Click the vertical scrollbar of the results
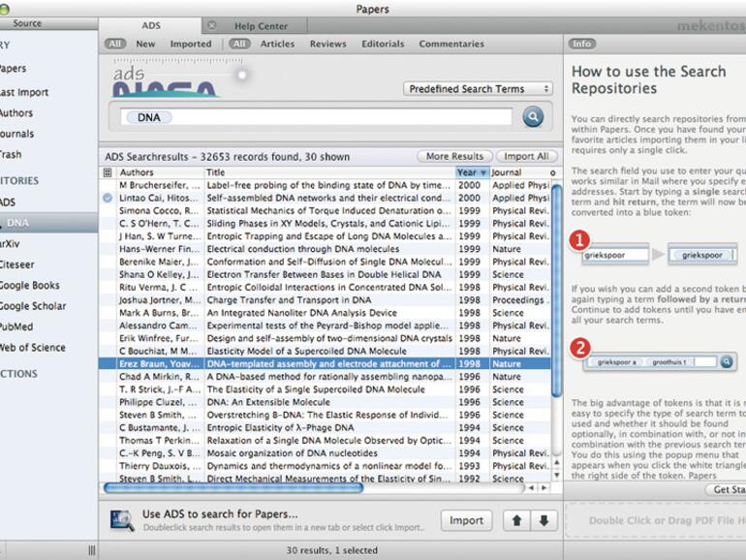This screenshot has height=560, width=746. point(556,292)
